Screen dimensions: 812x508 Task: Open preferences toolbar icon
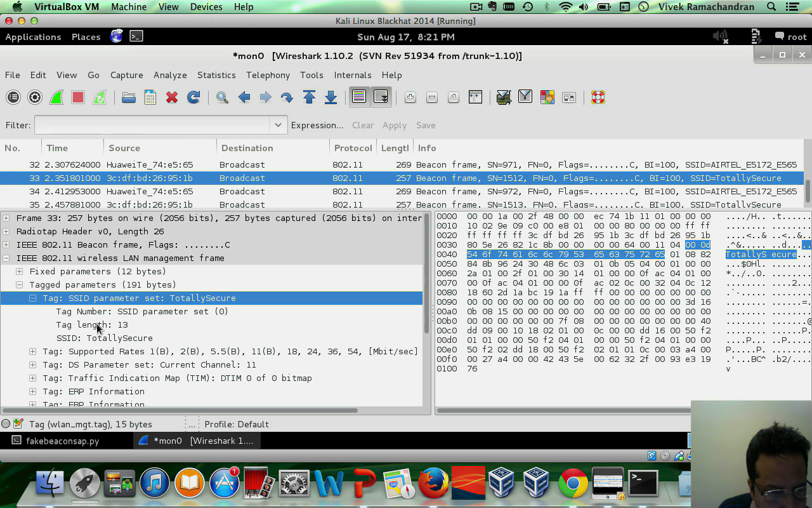point(568,97)
